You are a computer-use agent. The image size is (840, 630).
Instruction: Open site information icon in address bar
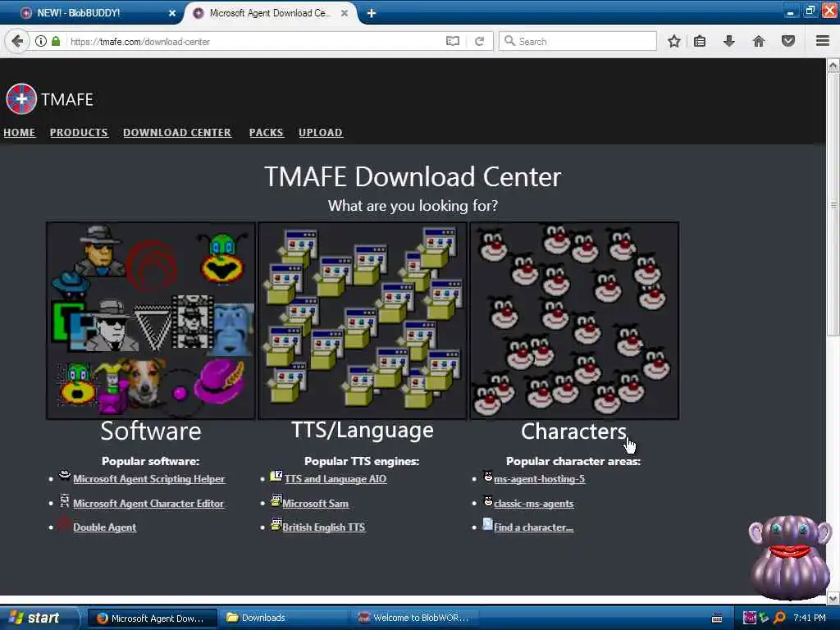coord(41,41)
